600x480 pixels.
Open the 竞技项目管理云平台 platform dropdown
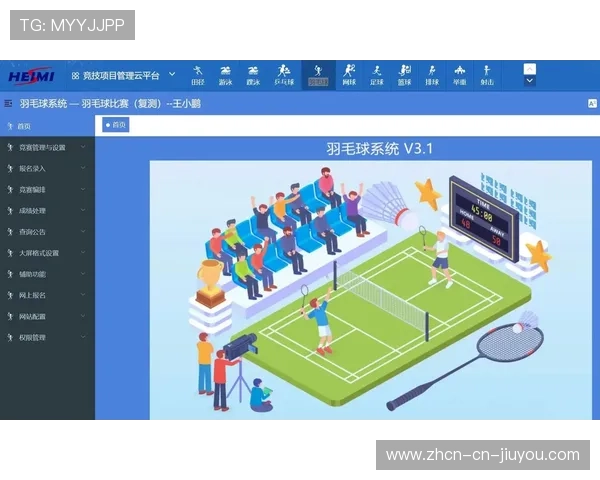122,75
